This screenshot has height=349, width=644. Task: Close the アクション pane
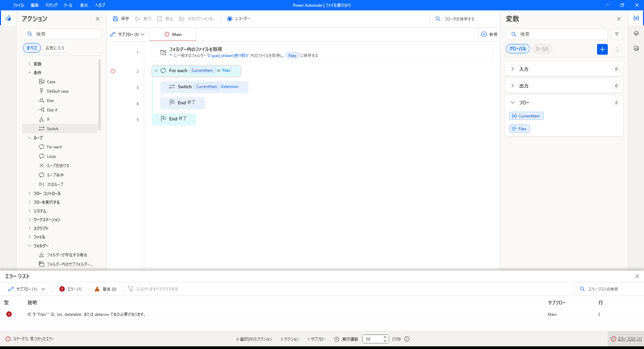(98, 19)
